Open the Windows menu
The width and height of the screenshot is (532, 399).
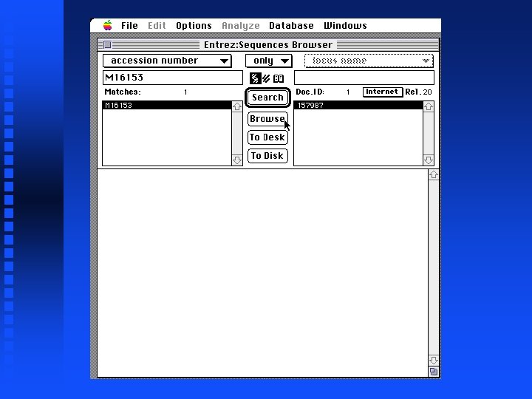345,26
